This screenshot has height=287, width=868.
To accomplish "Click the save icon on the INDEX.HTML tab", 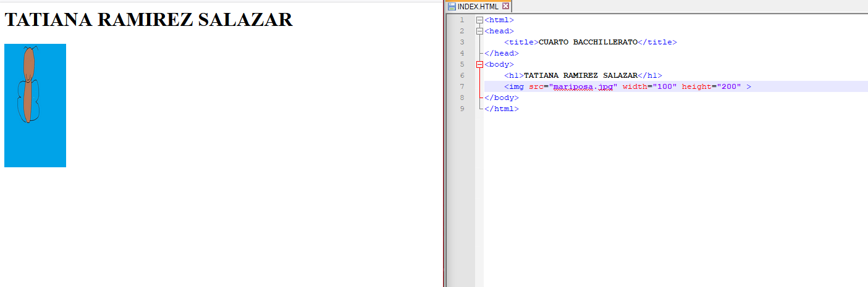I will (452, 6).
